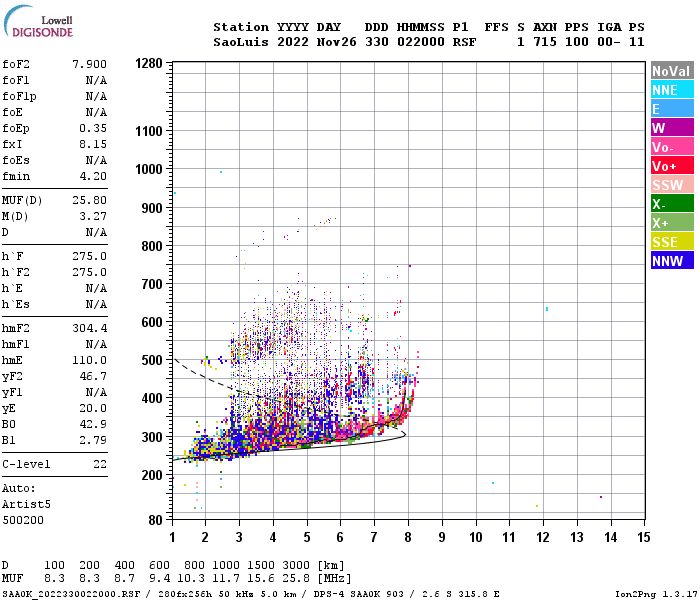The image size is (700, 600).
Task: Select the X- dark green legend swatch
Action: pos(672,204)
